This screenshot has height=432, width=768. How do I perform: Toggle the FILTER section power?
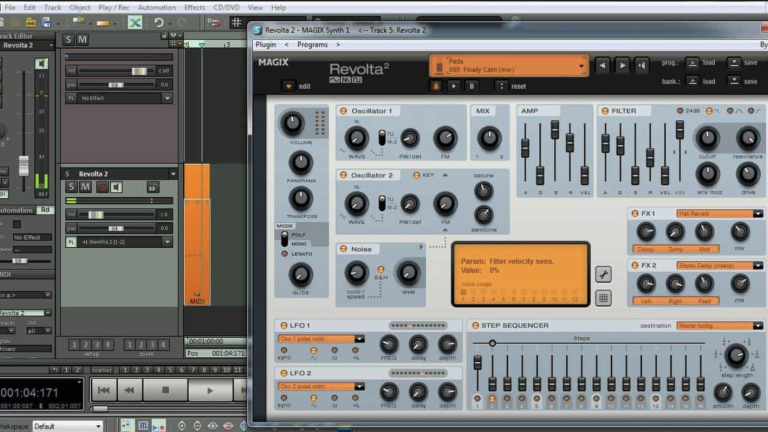tap(605, 111)
